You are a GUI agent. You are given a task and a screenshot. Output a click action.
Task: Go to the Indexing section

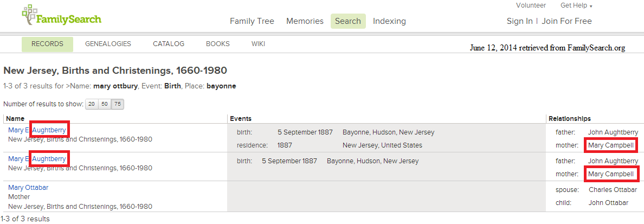pos(389,21)
